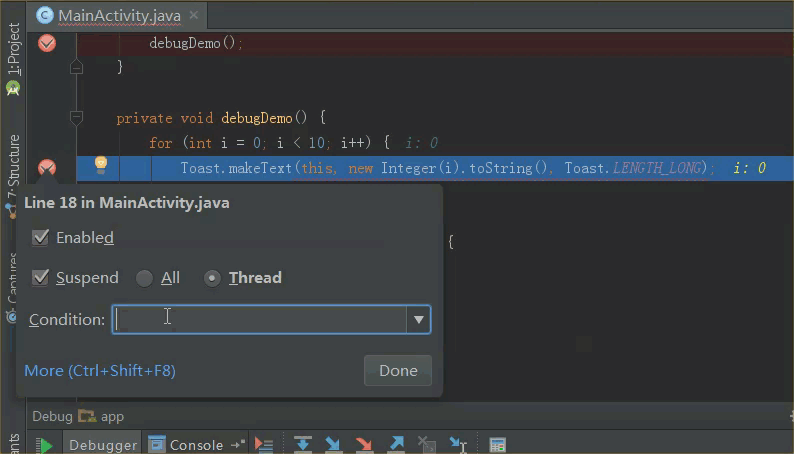The height and width of the screenshot is (454, 794).
Task: Click the yellow intention lightbulb icon
Action: [x=101, y=164]
